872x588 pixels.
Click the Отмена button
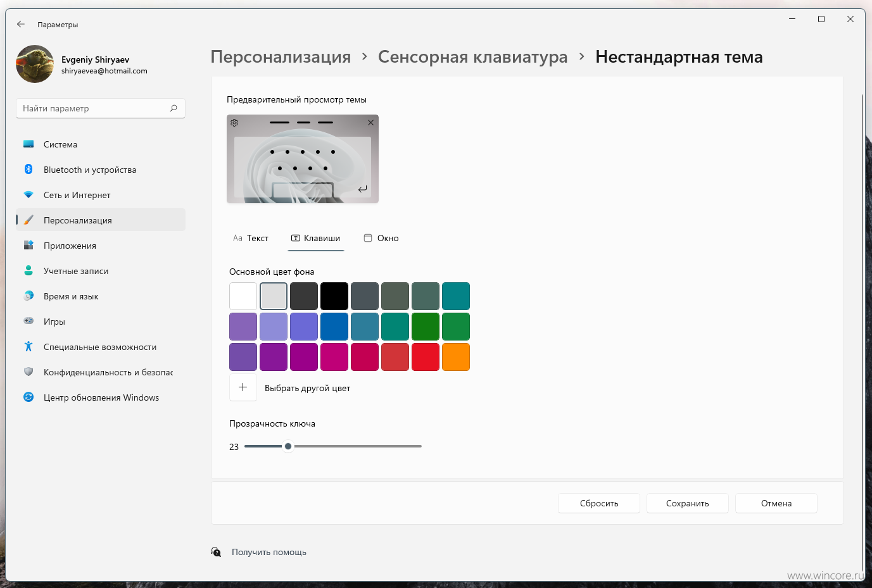point(776,503)
